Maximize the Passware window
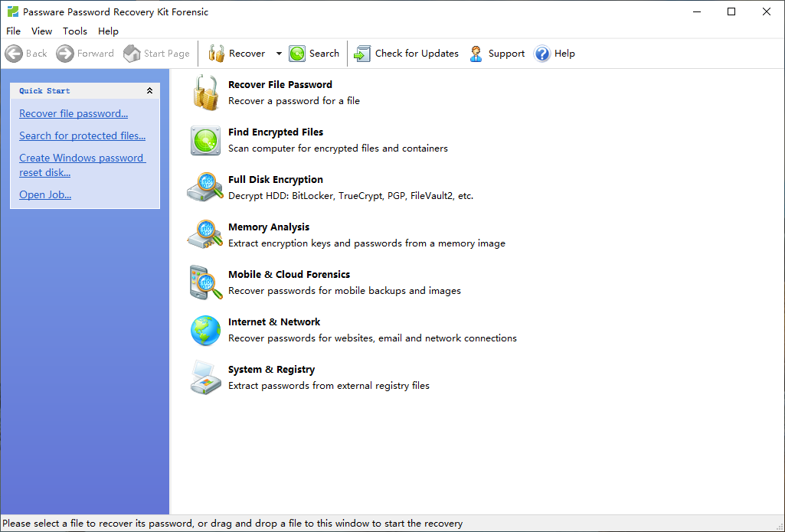The image size is (785, 532). pyautogui.click(x=731, y=11)
